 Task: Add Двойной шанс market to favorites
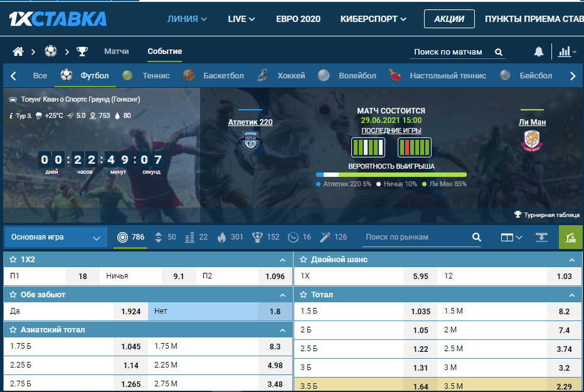pos(303,260)
